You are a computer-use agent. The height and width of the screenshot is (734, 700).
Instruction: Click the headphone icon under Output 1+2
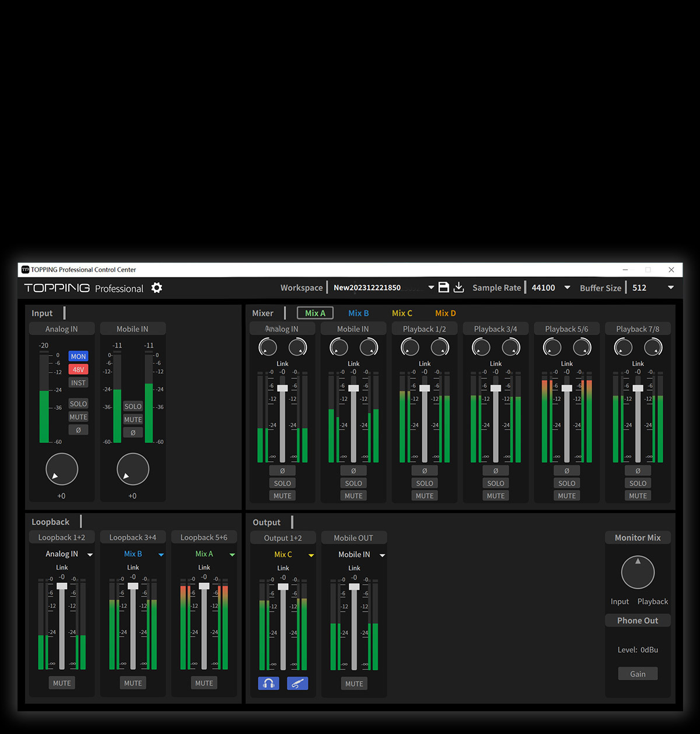(268, 683)
